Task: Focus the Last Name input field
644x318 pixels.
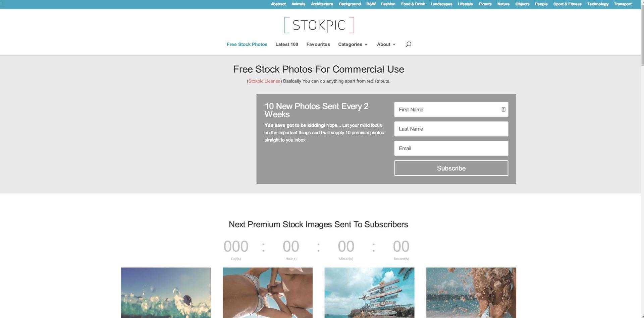Action: pyautogui.click(x=451, y=129)
